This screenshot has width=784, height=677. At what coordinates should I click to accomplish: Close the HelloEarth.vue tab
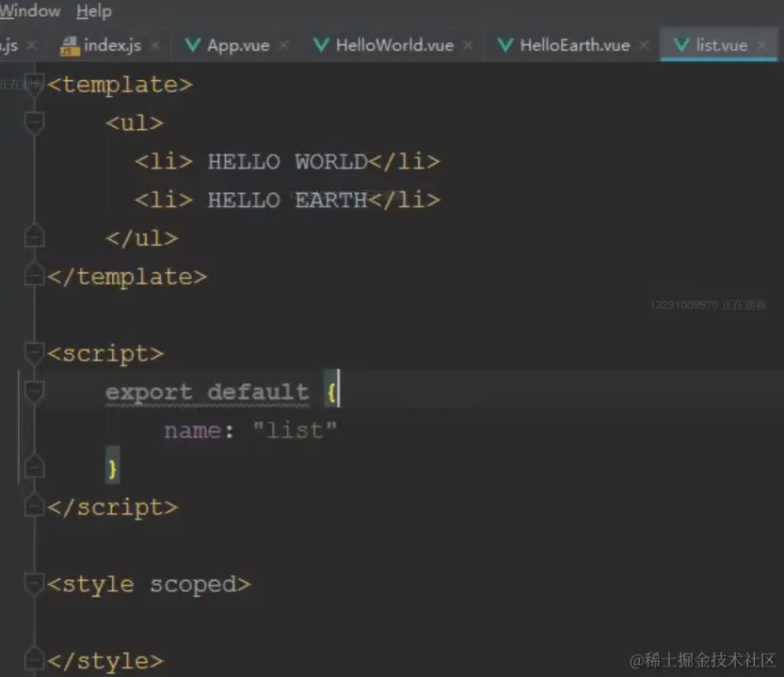point(644,45)
